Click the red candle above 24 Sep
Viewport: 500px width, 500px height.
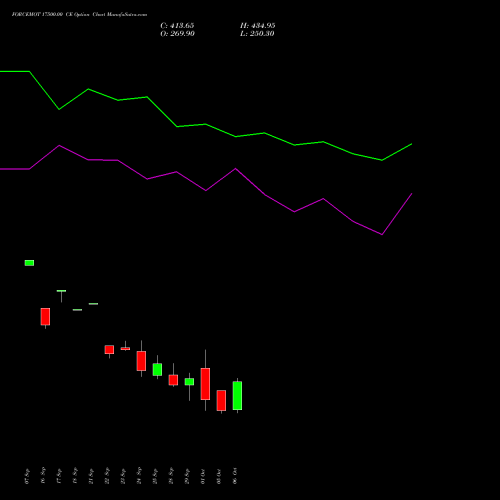coord(141,361)
